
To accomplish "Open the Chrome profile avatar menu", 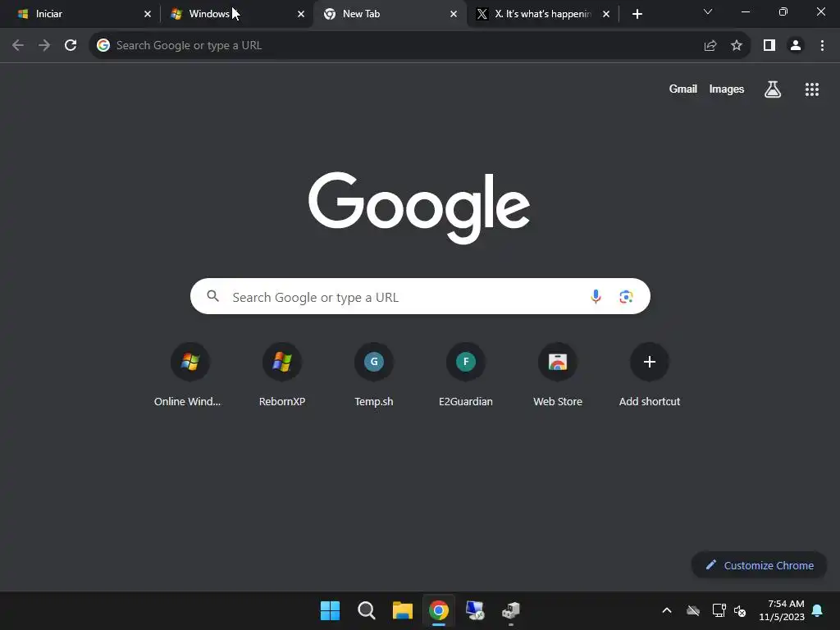I will click(x=796, y=46).
